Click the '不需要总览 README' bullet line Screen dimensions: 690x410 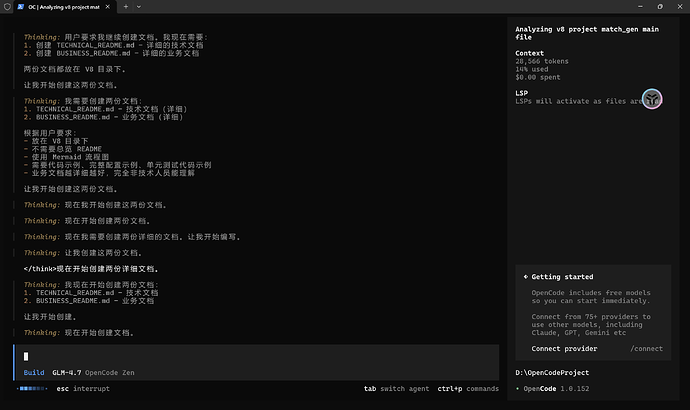[x=62, y=149]
